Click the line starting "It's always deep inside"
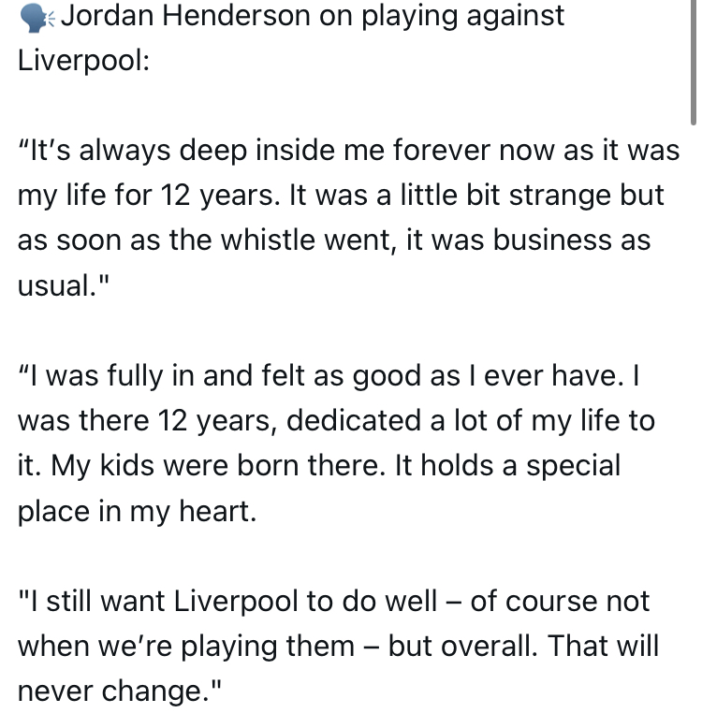702x728 pixels. tap(348, 151)
